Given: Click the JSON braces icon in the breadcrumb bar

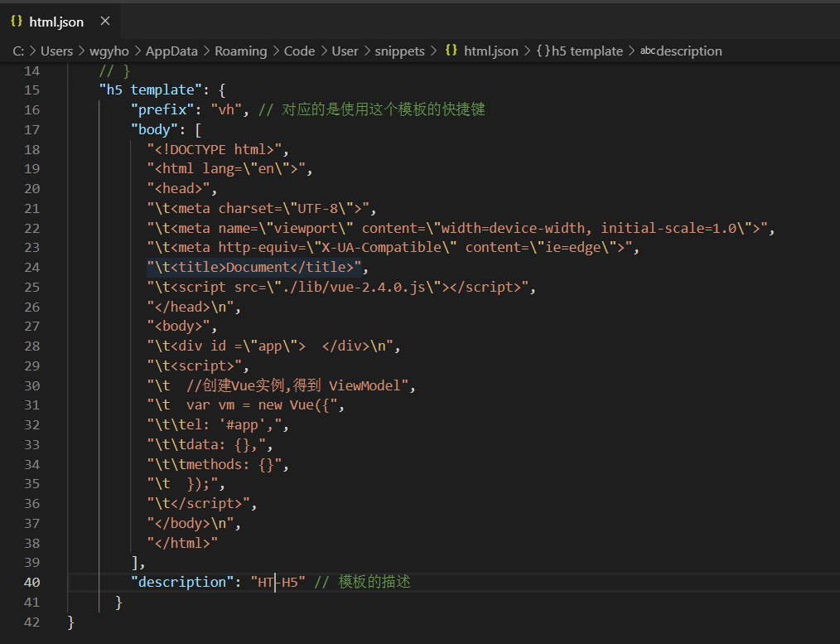Looking at the screenshot, I should coord(451,51).
